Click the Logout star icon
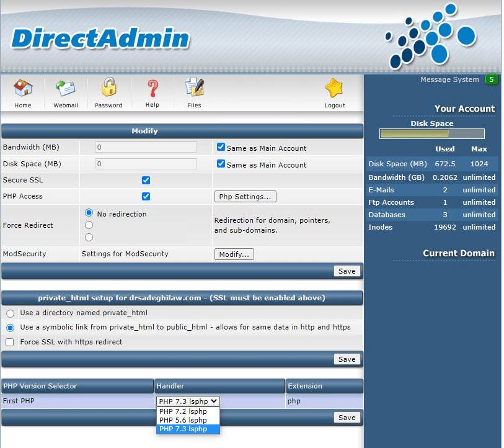 point(334,89)
